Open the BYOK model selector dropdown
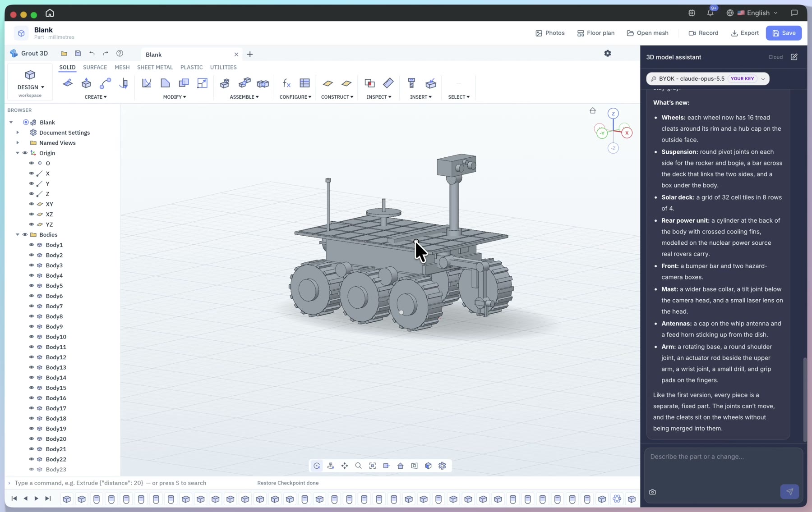Viewport: 812px width, 512px height. (708, 78)
